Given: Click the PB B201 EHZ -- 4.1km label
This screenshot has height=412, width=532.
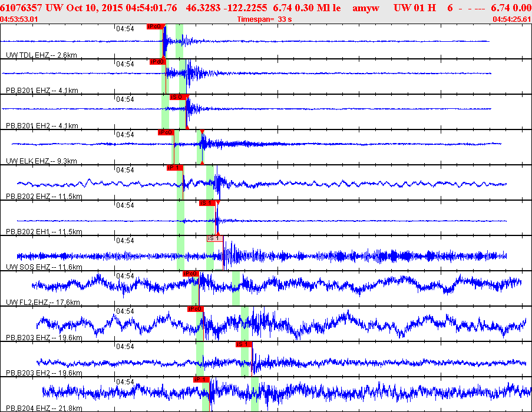Looking at the screenshot, I should [x=42, y=91].
